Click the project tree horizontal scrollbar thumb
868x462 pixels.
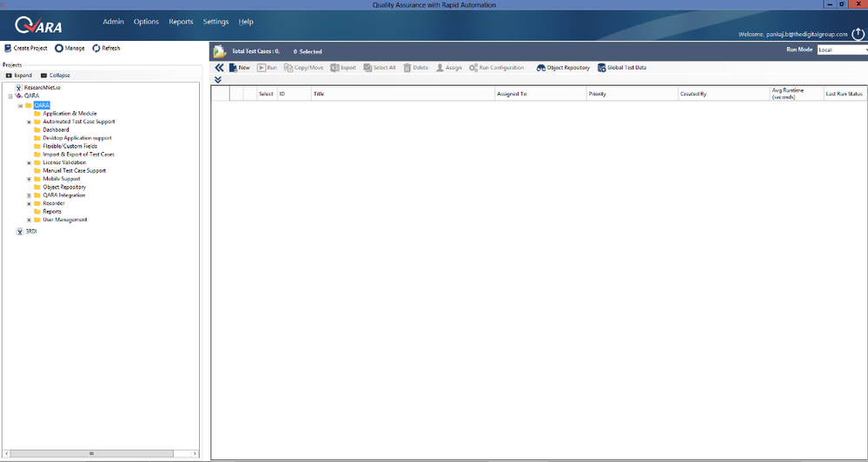(x=91, y=453)
